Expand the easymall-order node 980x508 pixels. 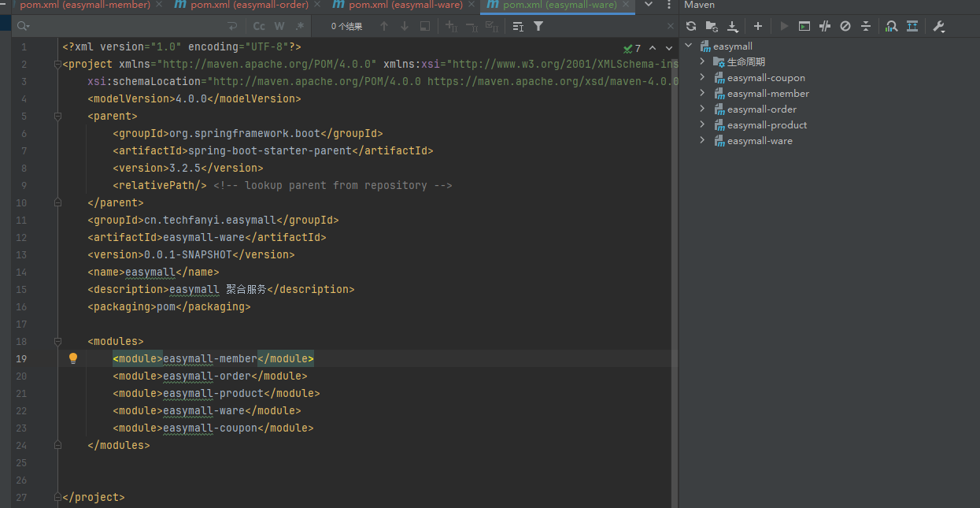coord(702,109)
